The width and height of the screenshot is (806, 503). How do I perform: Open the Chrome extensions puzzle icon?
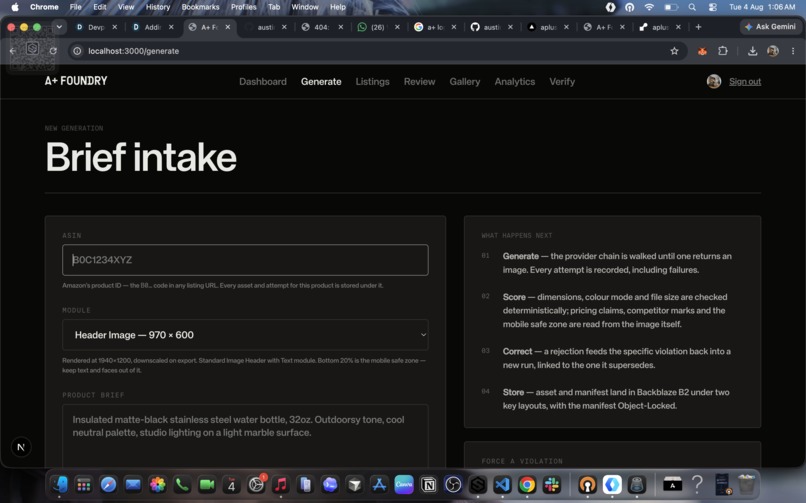pos(723,51)
